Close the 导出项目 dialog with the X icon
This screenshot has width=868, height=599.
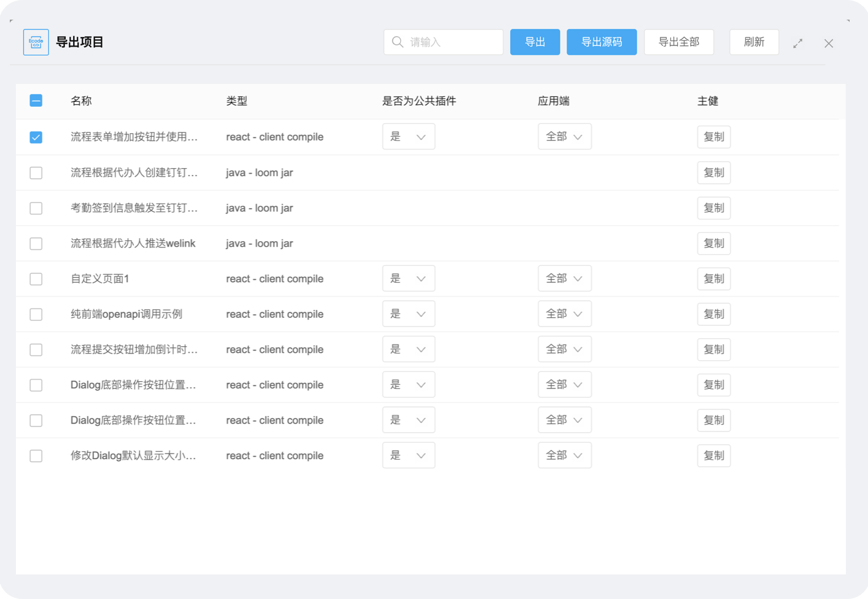pyautogui.click(x=829, y=43)
